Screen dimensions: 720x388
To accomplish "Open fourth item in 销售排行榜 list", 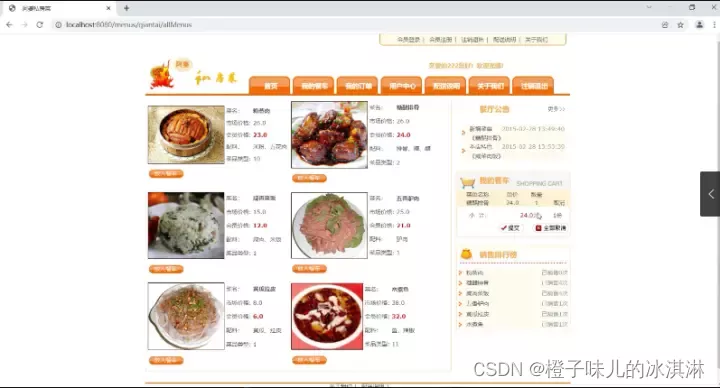I will [478, 304].
